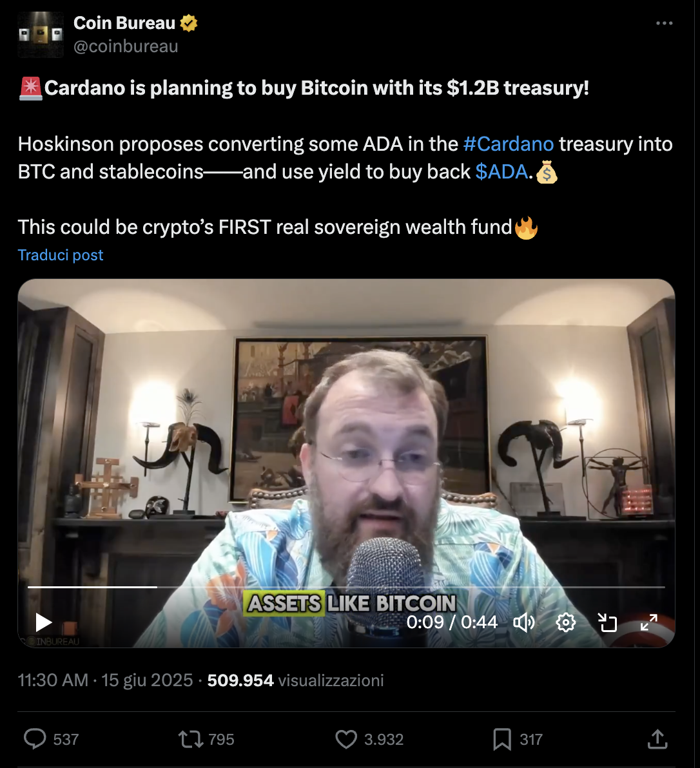Image resolution: width=700 pixels, height=768 pixels.
Task: Open the $ADA cashtag link
Action: pyautogui.click(x=501, y=172)
